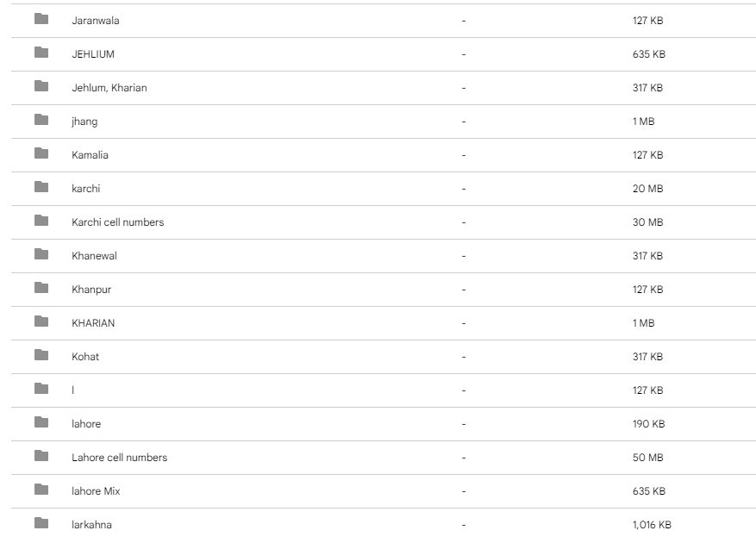Viewport: 756px width, 543px height.
Task: Open the lahore Mix folder
Action: pyautogui.click(x=96, y=491)
